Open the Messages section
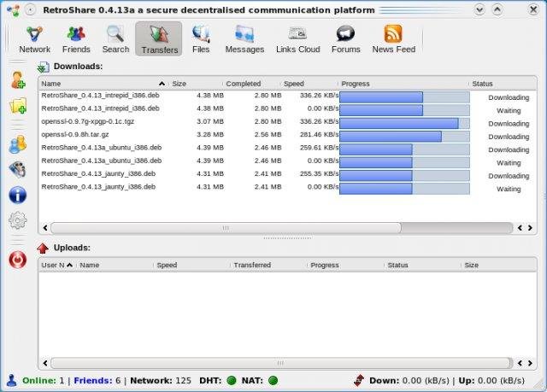 tap(244, 39)
